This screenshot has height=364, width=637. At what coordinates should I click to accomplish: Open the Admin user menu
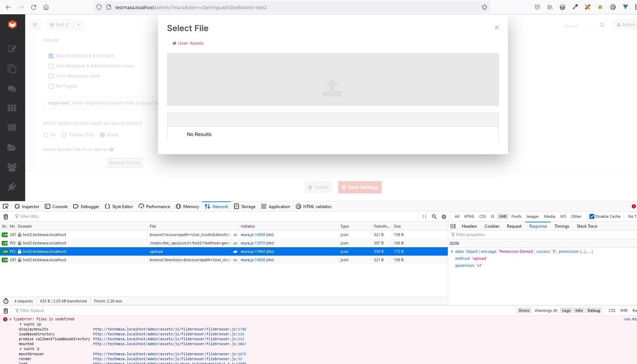626,24
